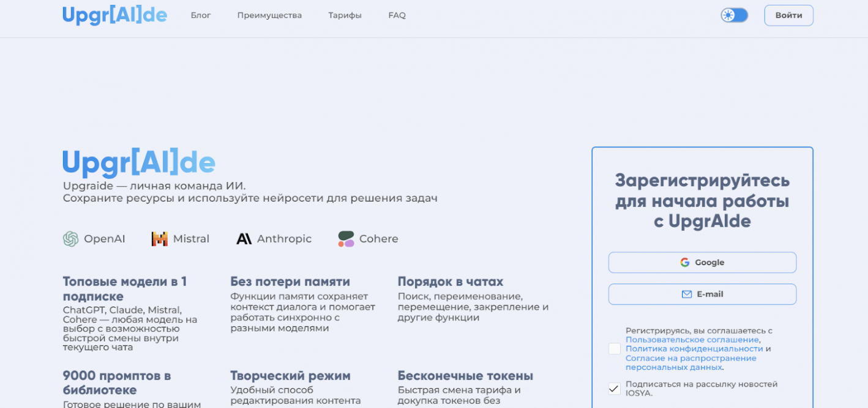This screenshot has height=408, width=868.
Task: Sign up with the E-mail button
Action: pos(702,294)
